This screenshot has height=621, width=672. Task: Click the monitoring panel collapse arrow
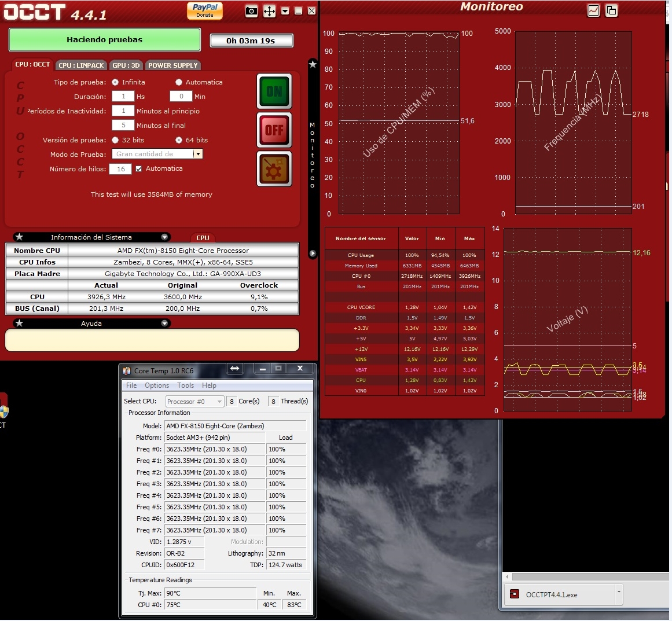[313, 253]
